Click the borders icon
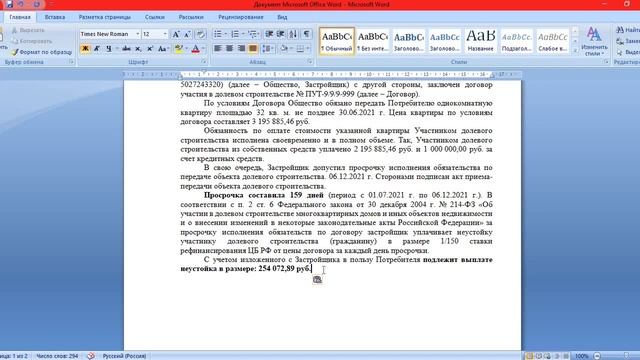The image size is (640, 360). point(300,49)
